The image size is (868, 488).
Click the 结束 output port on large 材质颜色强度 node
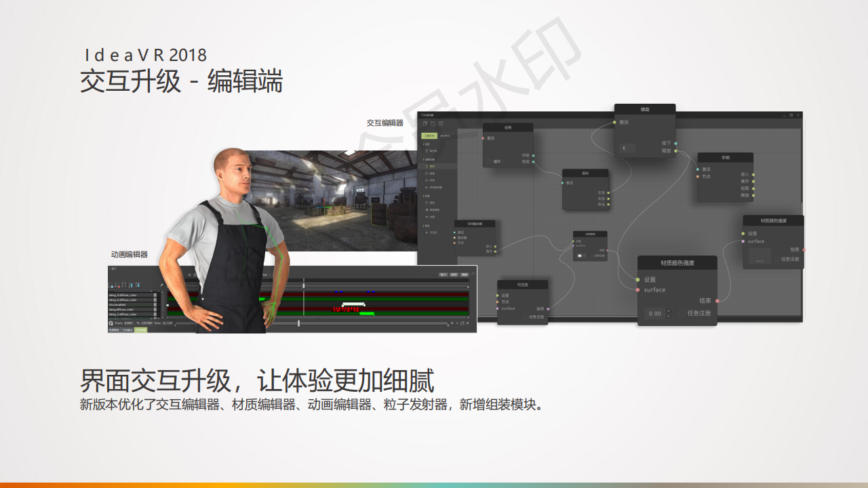pos(717,301)
